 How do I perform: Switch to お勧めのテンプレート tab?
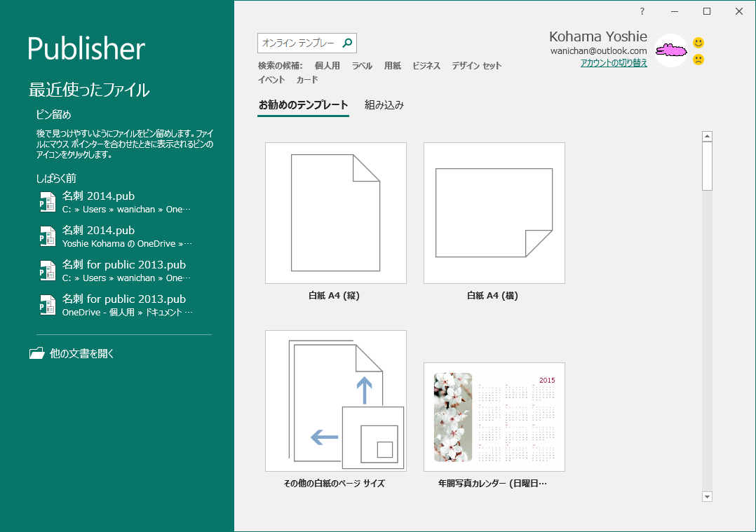(x=303, y=105)
